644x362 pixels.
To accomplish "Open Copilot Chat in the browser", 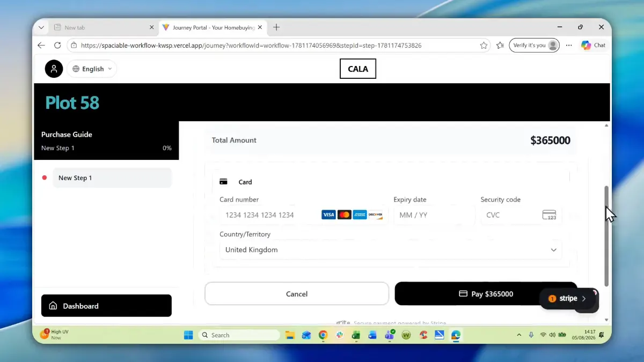I will click(593, 45).
